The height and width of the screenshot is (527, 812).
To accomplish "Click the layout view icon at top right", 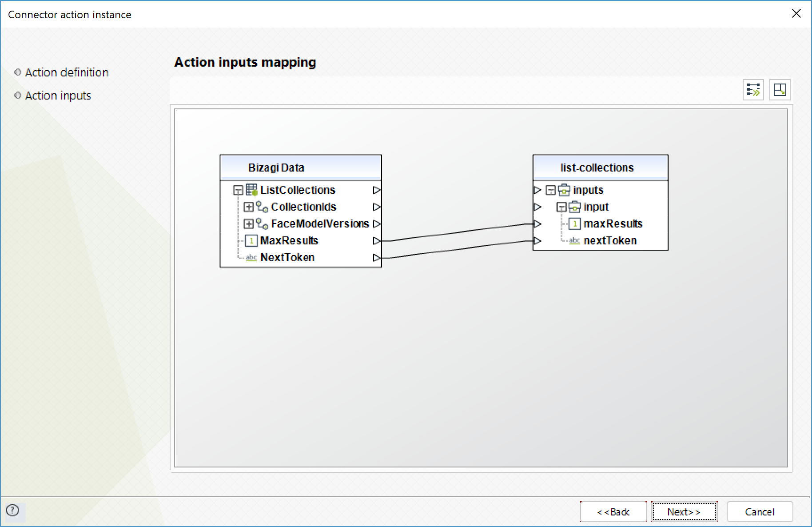I will point(780,90).
